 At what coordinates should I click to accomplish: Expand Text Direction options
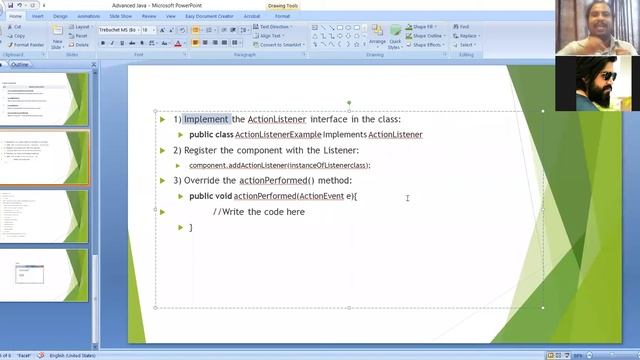coord(273,27)
